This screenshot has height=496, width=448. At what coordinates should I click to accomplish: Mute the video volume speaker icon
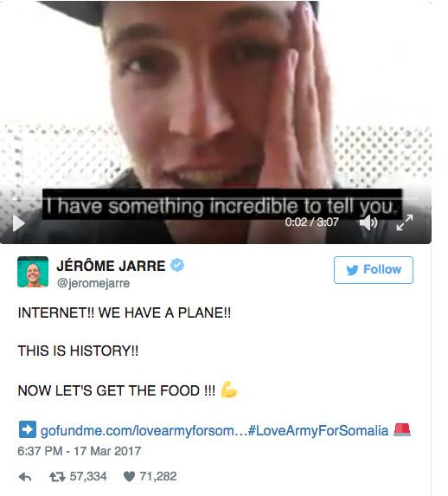pos(368,222)
